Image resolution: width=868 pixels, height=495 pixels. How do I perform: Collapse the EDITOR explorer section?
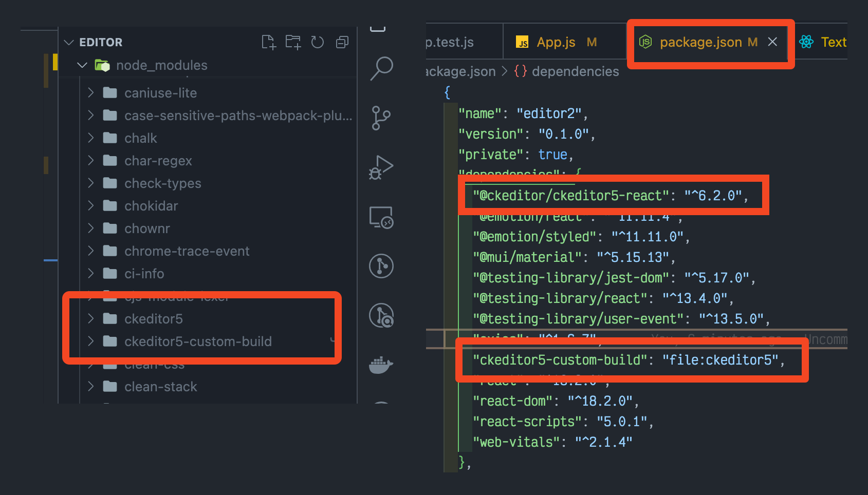pyautogui.click(x=69, y=42)
